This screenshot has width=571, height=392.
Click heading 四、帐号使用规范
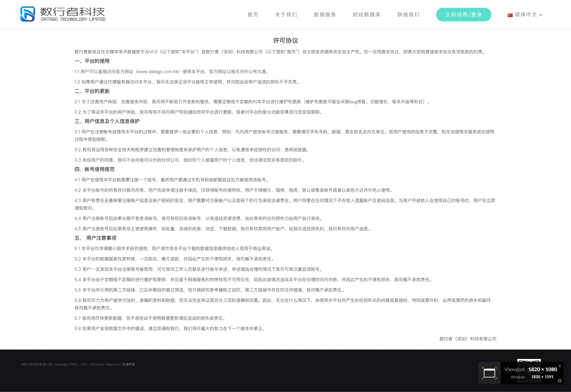94,169
